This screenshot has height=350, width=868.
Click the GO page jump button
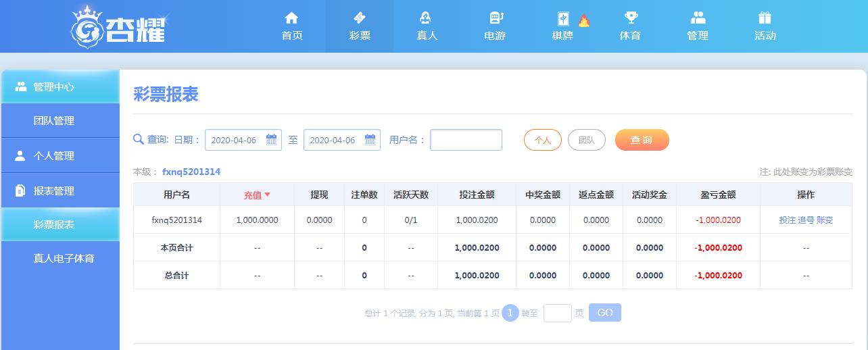(x=605, y=312)
